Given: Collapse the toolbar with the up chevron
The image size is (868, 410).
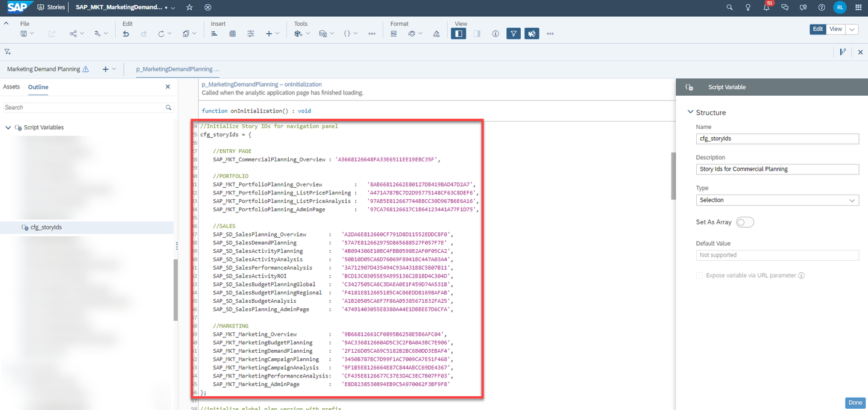Looking at the screenshot, I should coord(6,23).
